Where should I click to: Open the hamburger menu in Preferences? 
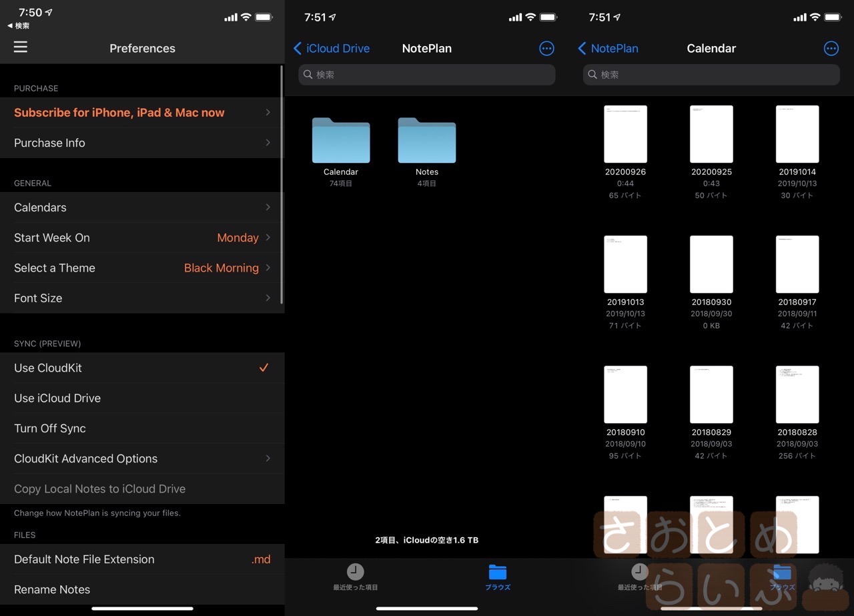click(21, 47)
